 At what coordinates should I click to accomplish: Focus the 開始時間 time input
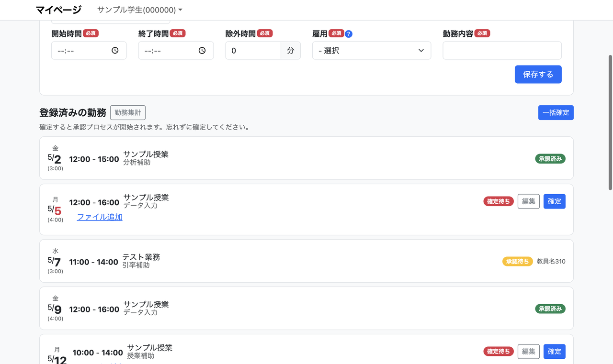click(x=89, y=50)
